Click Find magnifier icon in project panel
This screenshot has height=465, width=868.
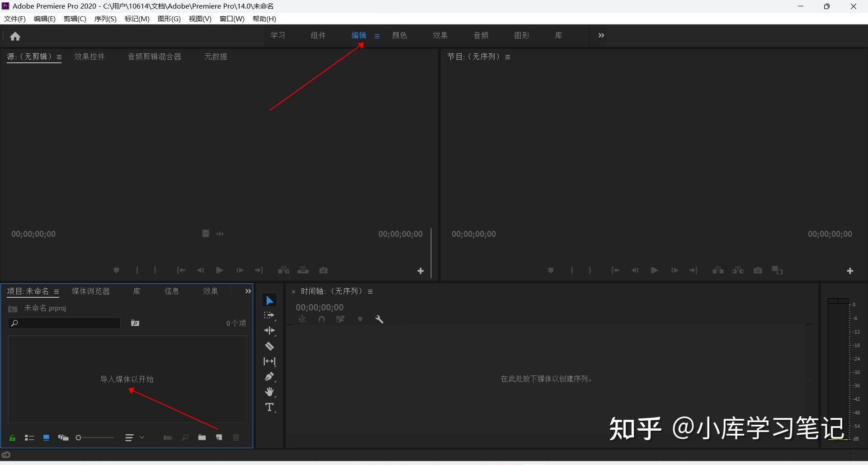[185, 437]
